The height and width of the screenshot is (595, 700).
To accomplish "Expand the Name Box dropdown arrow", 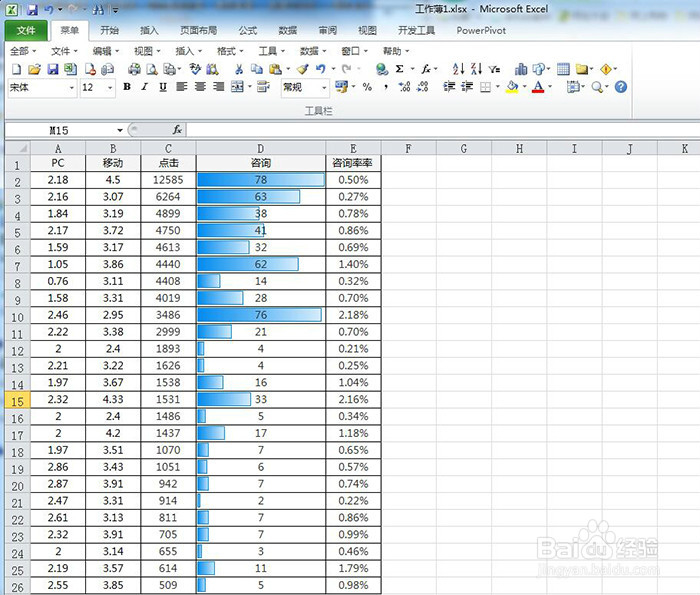I will (x=120, y=130).
